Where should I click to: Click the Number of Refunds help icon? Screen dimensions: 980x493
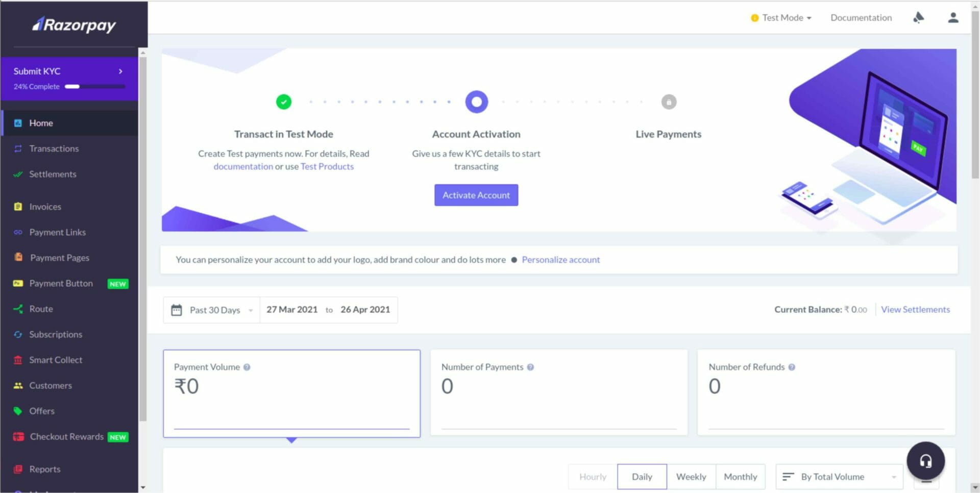point(792,367)
